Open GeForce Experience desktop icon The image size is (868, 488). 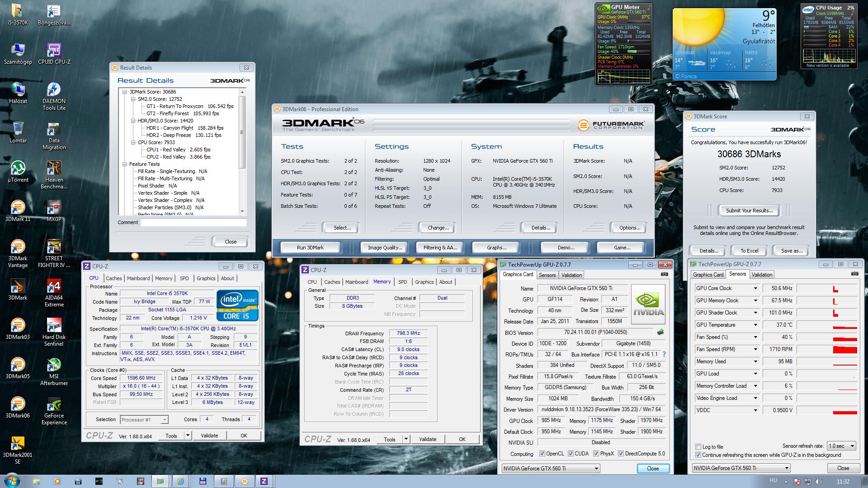[54, 411]
